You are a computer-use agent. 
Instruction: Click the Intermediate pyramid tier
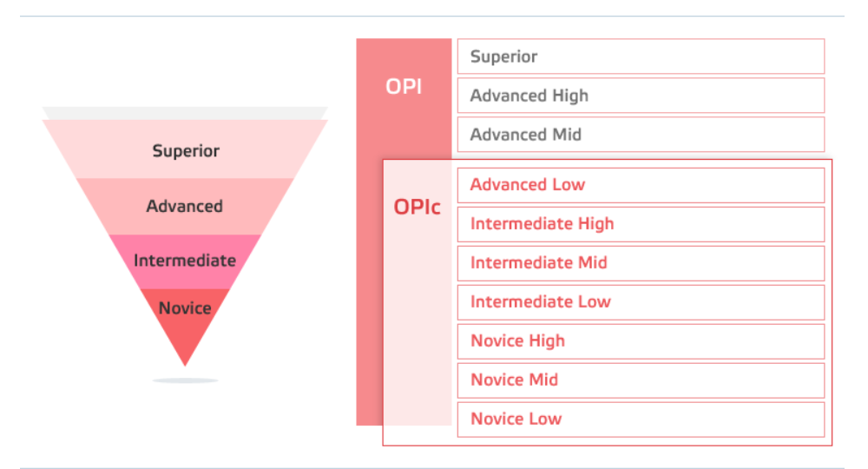pos(185,261)
